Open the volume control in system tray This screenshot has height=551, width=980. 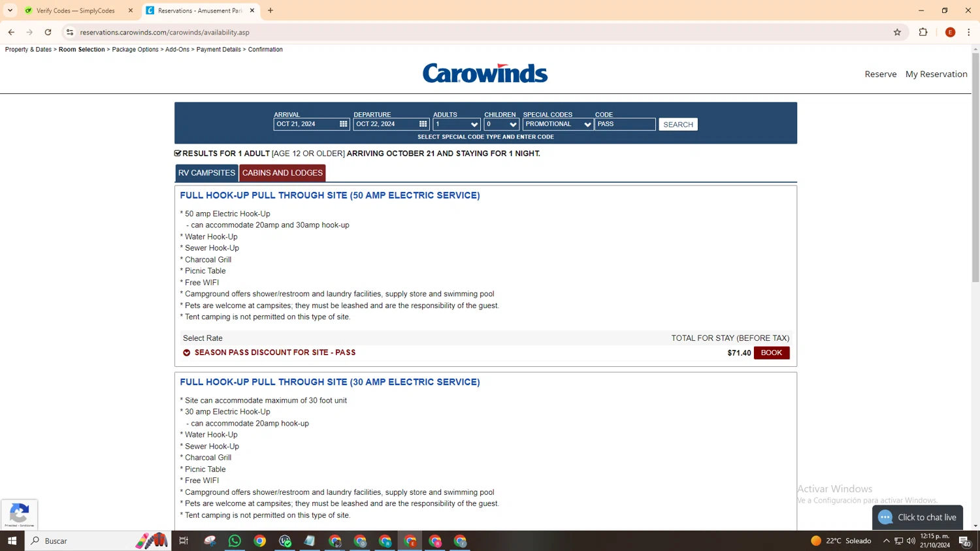point(911,541)
